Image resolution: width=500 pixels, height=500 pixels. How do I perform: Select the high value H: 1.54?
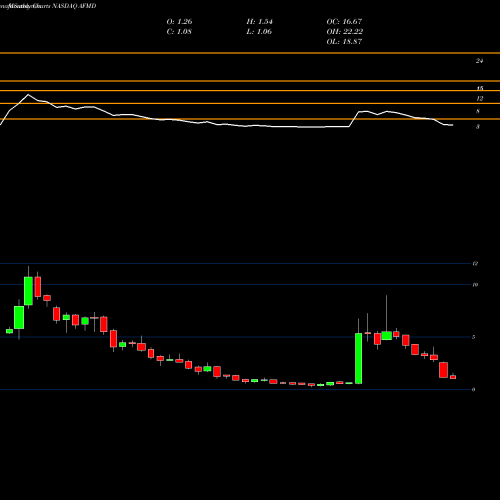[x=259, y=21]
